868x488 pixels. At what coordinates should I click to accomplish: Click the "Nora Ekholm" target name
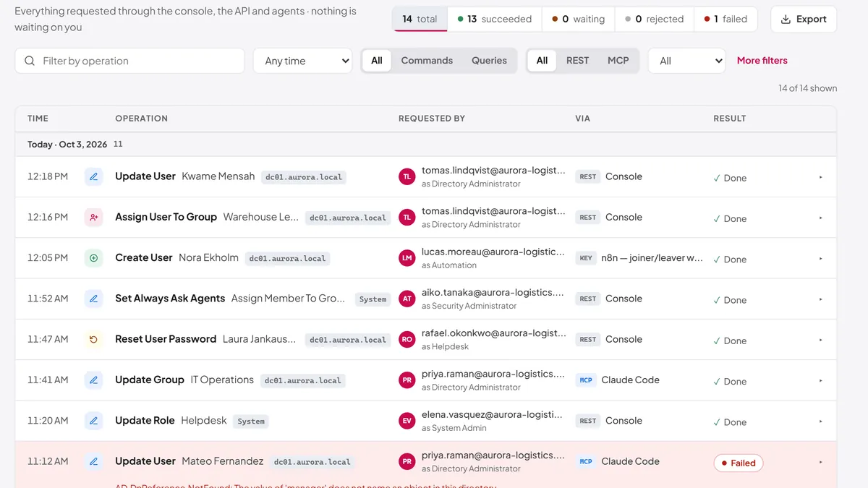pyautogui.click(x=208, y=257)
